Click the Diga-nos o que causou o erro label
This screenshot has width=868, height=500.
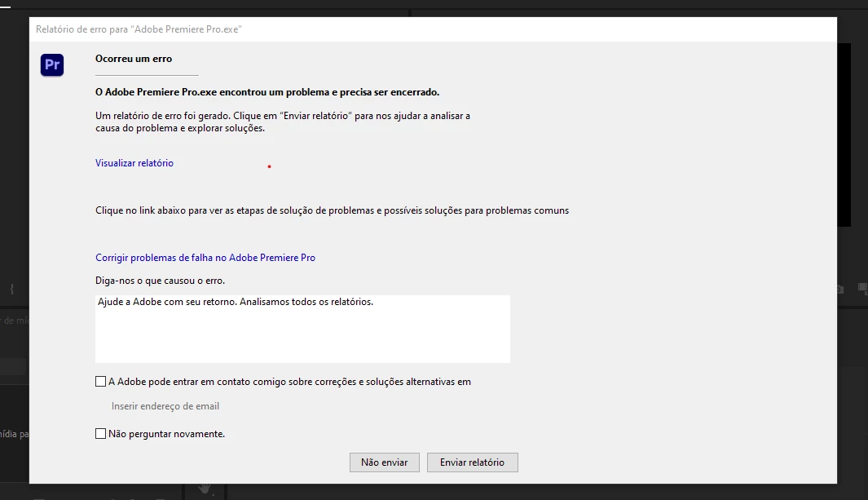pyautogui.click(x=160, y=281)
